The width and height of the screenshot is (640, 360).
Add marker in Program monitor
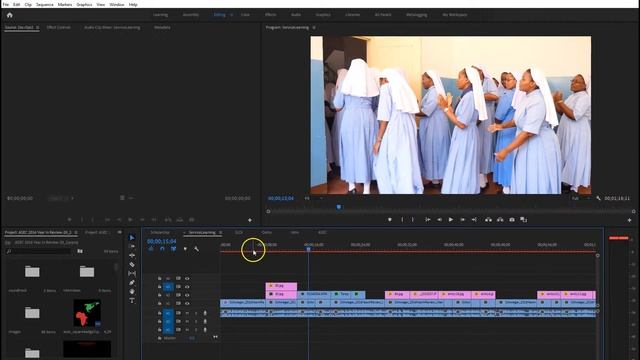click(x=390, y=220)
